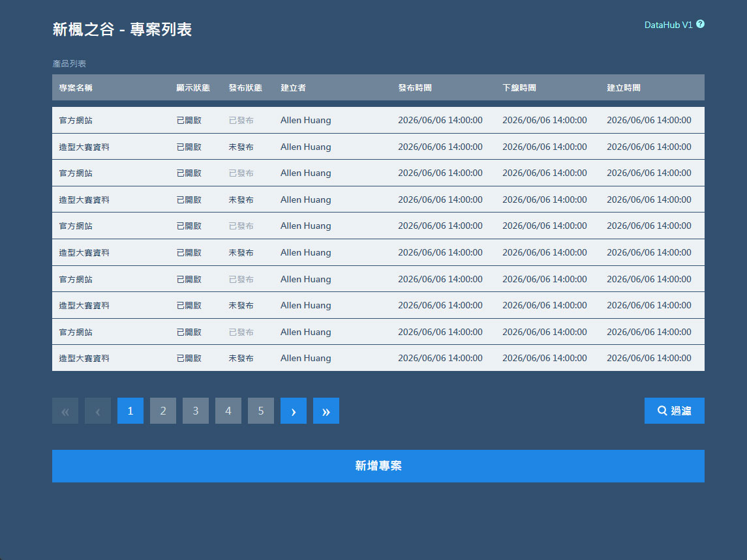
Task: Open the last row 造型大賽資料 project
Action: [x=378, y=358]
